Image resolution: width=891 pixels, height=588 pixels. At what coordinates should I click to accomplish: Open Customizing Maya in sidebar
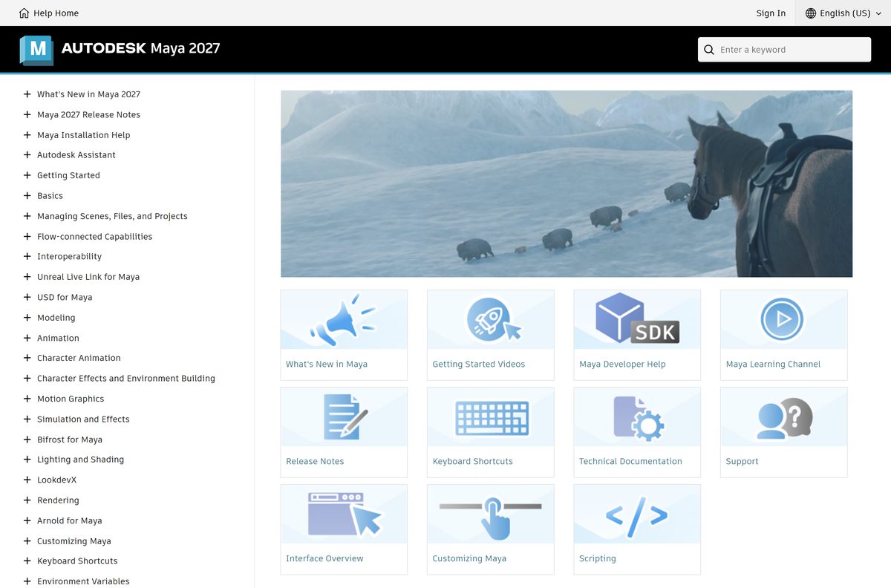pyautogui.click(x=74, y=541)
